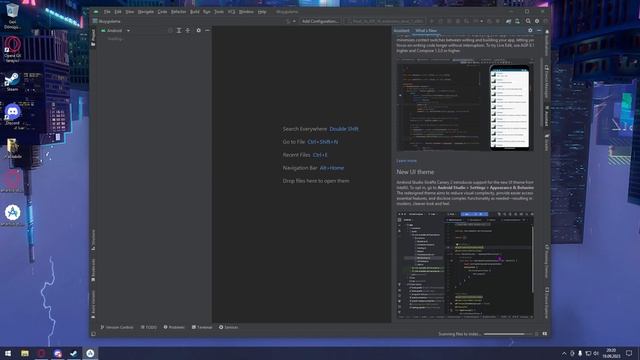Open the Device Manager toolbar icon
The image size is (640, 360).
click(517, 21)
